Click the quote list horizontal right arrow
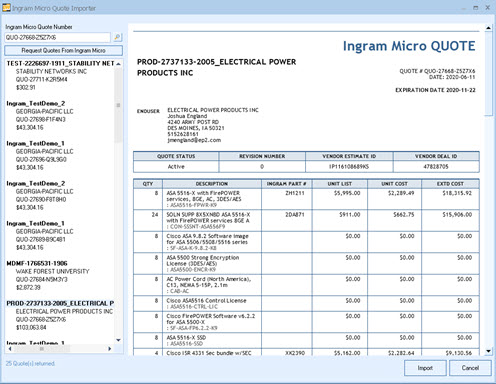 [110, 349]
